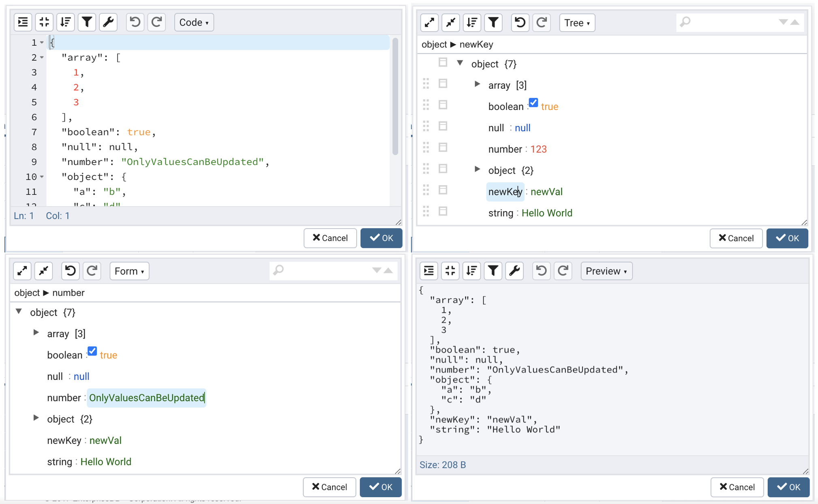
Task: Format the JSON with proper indentation
Action: point(23,22)
